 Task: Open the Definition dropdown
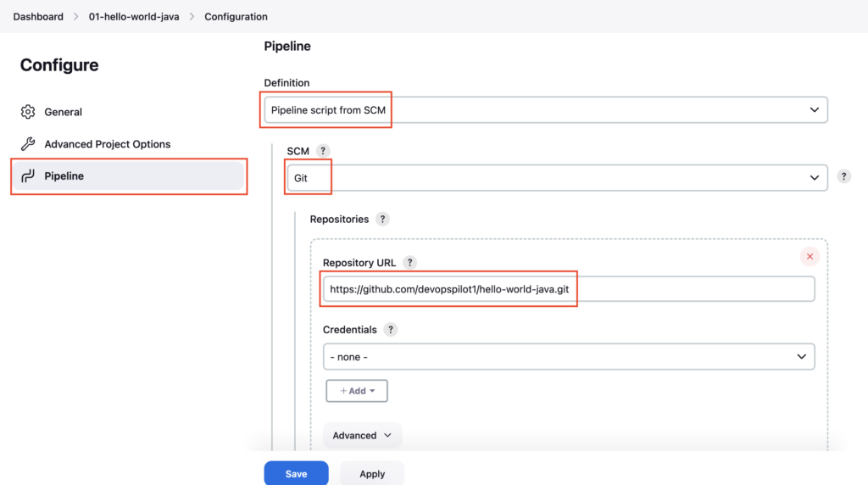546,110
